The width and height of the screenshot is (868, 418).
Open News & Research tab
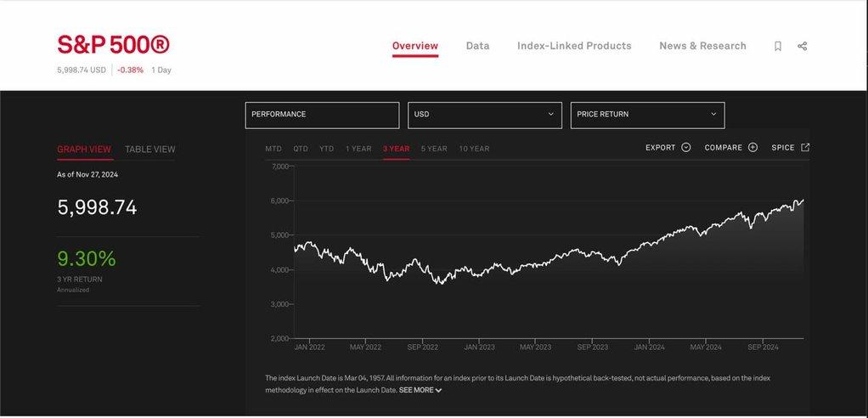pyautogui.click(x=702, y=46)
